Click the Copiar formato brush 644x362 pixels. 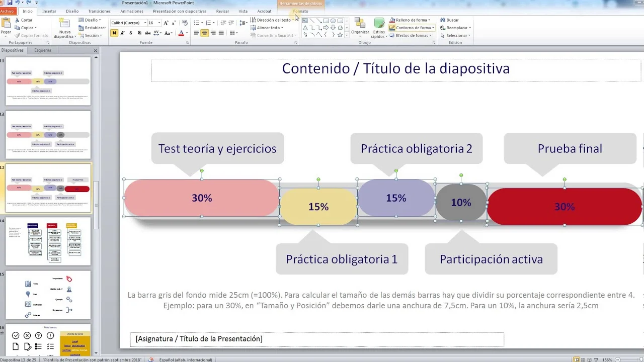click(18, 36)
